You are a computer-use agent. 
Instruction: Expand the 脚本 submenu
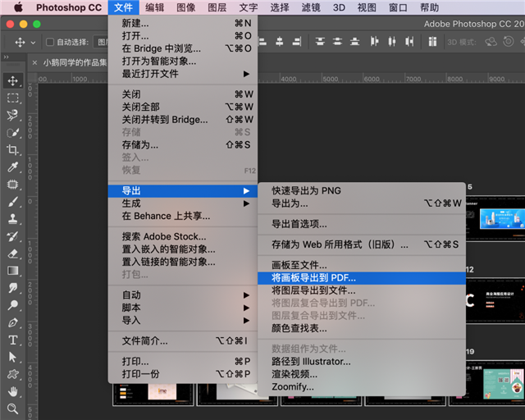[x=183, y=308]
